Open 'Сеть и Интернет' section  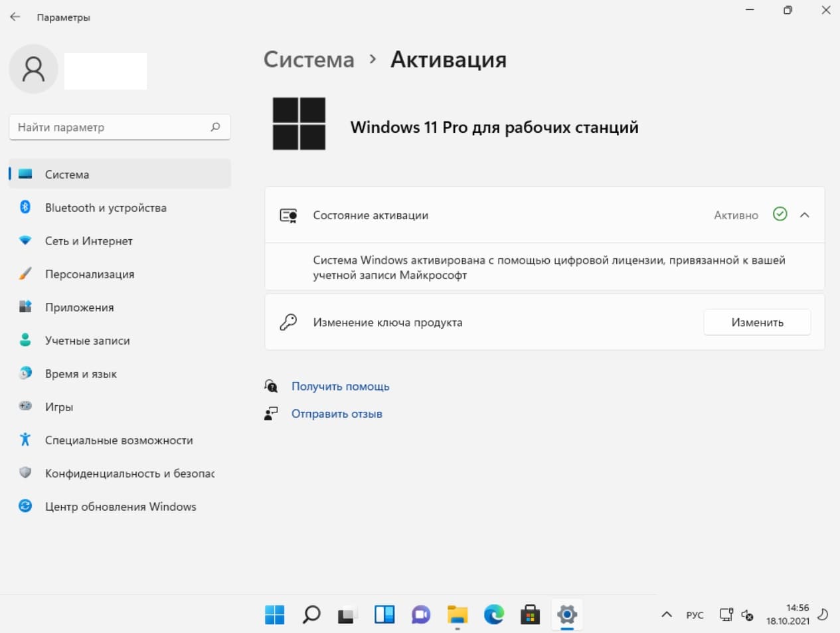pos(120,240)
